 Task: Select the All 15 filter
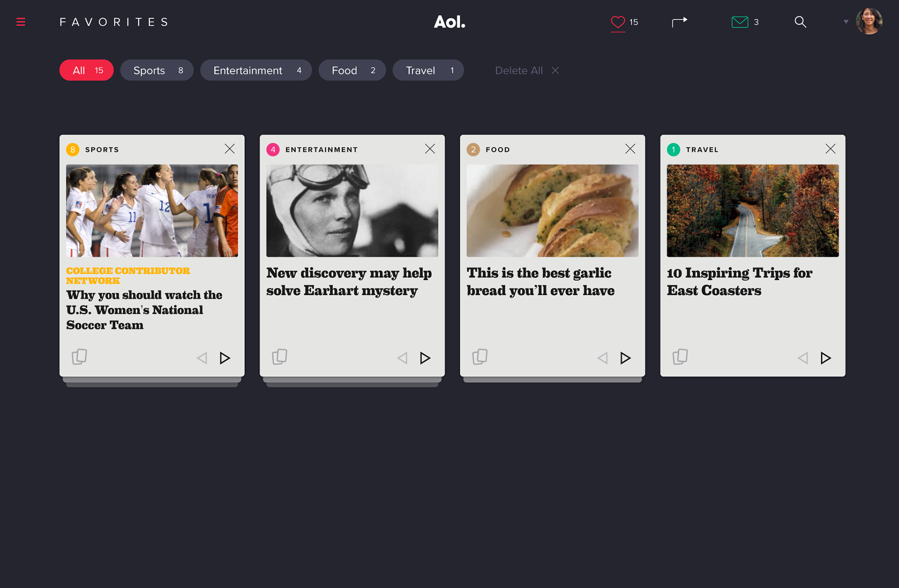[x=87, y=70]
